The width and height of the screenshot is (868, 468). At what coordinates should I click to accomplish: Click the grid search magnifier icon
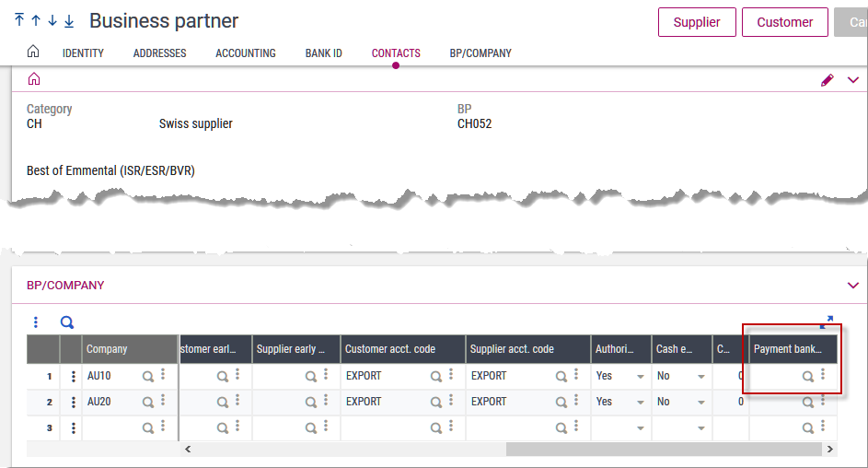click(x=67, y=322)
